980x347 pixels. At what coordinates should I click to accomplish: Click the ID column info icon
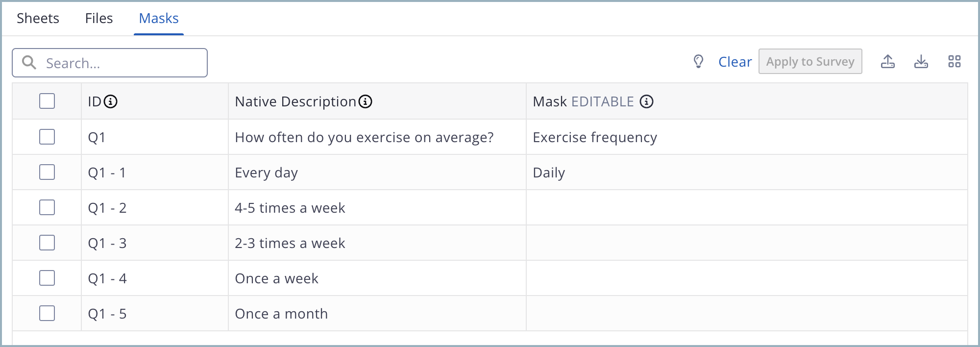111,101
